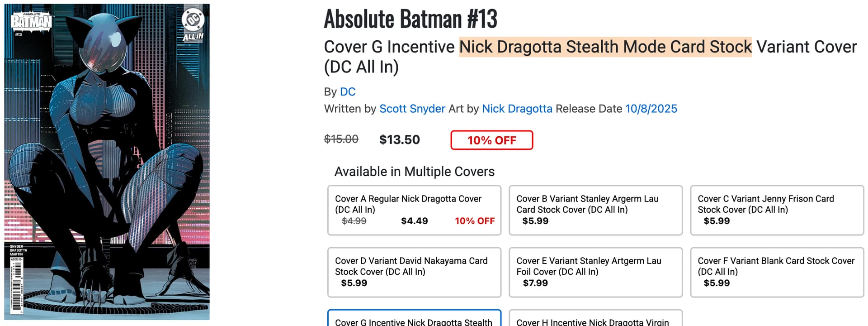Click the $13.50 sale price
Screen dimensions: 868x326
(399, 139)
